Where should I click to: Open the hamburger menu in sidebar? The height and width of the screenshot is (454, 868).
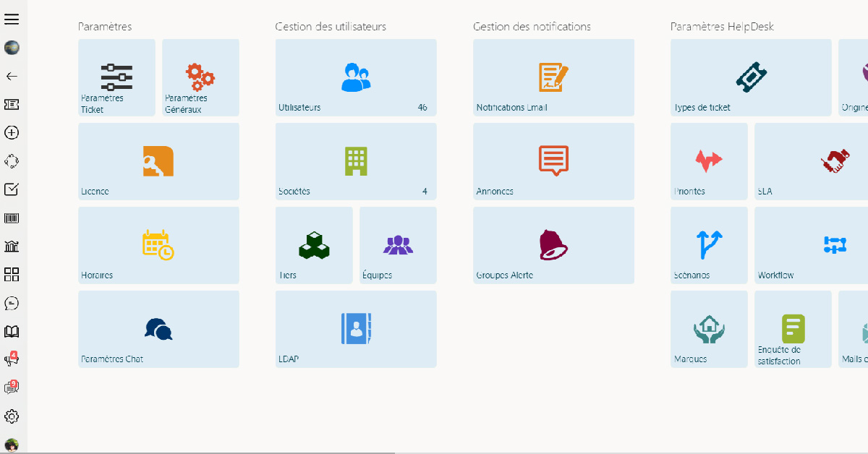coord(12,20)
